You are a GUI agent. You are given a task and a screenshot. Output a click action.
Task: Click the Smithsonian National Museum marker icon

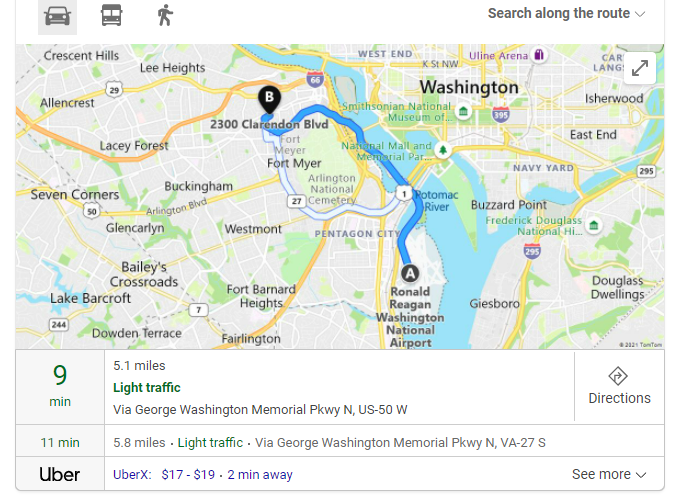[x=463, y=111]
